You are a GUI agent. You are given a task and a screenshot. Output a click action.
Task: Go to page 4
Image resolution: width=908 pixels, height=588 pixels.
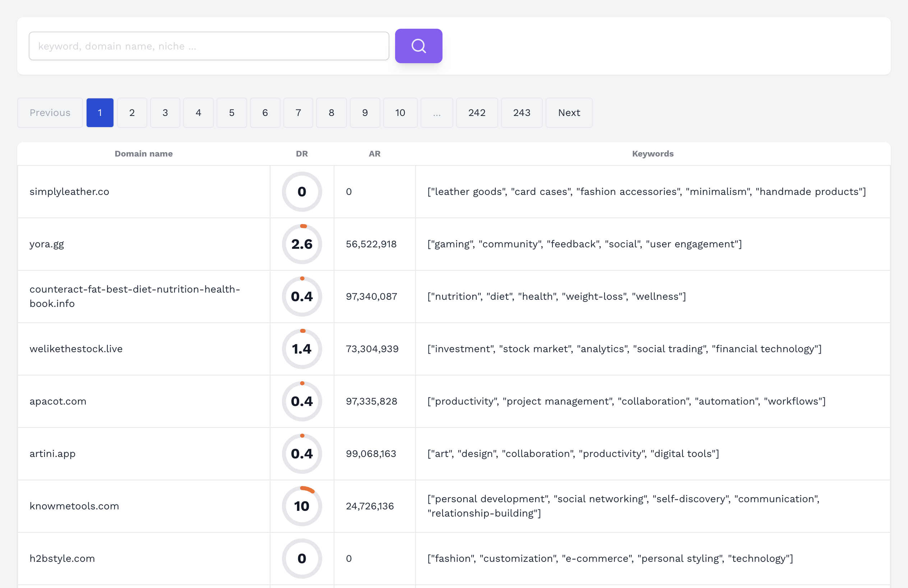pyautogui.click(x=198, y=112)
